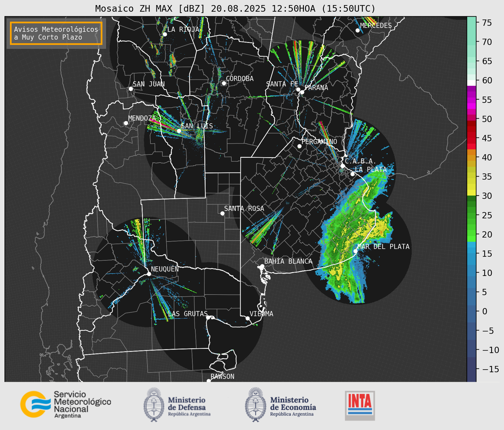This screenshot has height=430, width=504.
Task: Click the 60 dBZ scale label
Action: click(486, 80)
